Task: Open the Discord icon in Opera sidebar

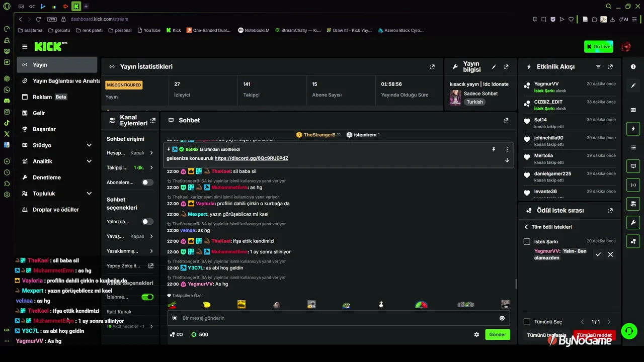Action: tap(7, 101)
